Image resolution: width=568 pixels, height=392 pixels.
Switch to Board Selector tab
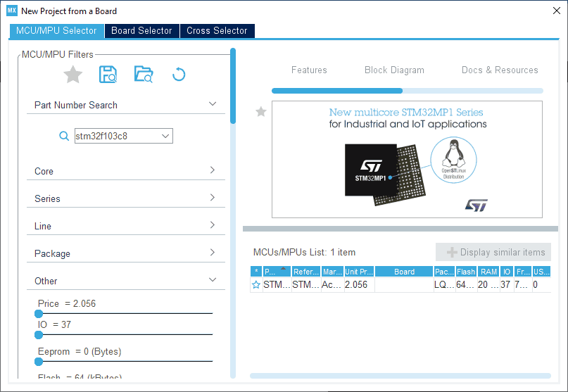coord(141,31)
